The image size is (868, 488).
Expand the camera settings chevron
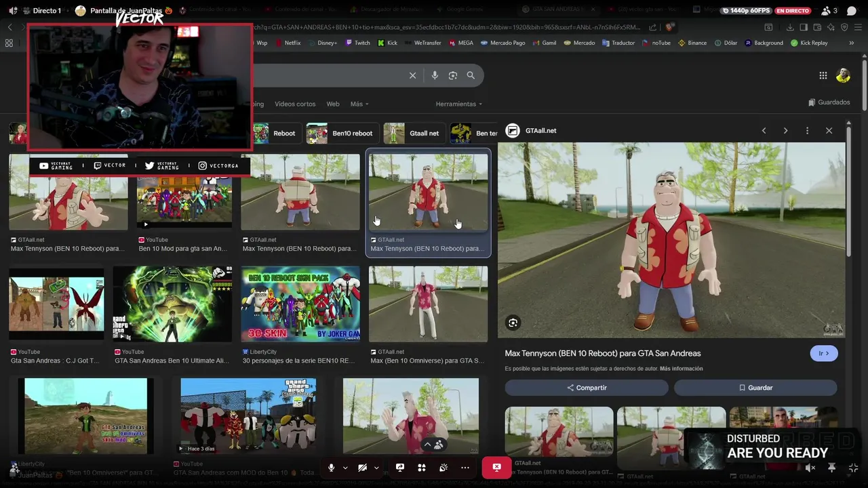coord(376,468)
